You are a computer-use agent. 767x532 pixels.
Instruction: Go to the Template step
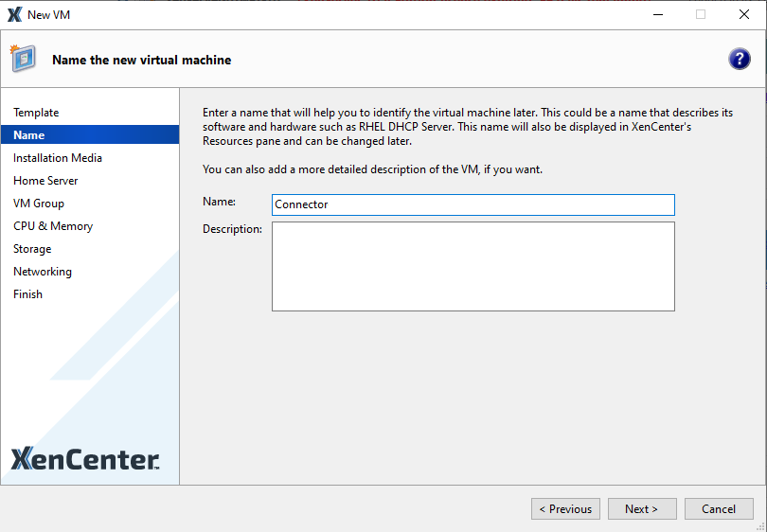coord(36,113)
